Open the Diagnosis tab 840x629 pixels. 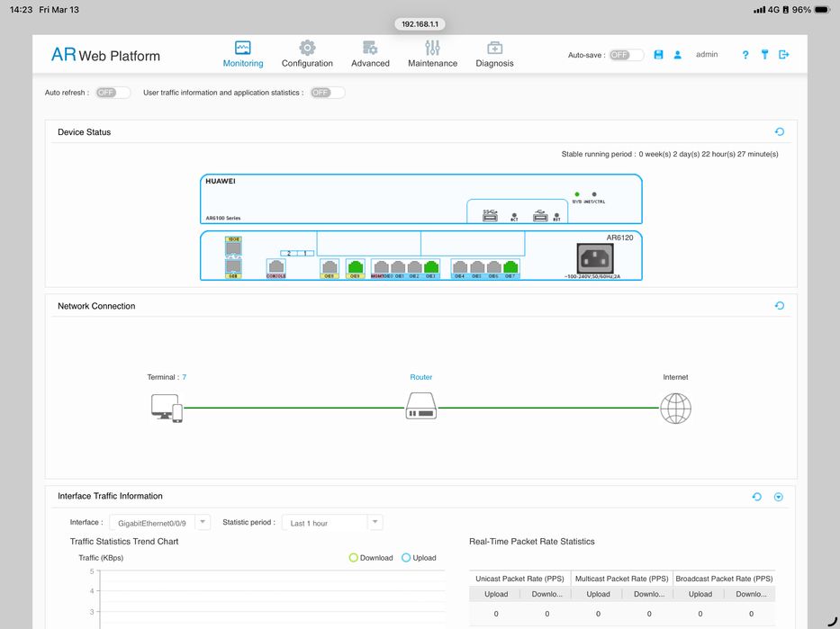494,54
